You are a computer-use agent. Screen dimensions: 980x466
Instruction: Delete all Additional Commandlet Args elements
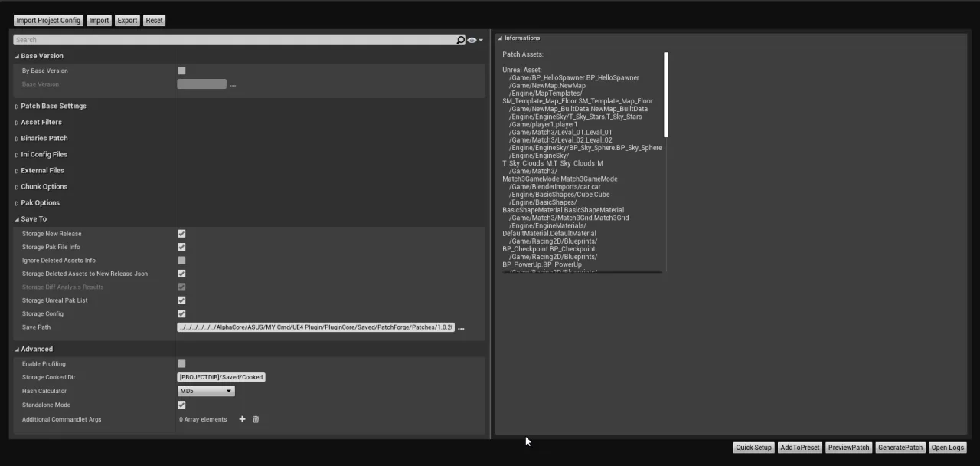pos(256,419)
